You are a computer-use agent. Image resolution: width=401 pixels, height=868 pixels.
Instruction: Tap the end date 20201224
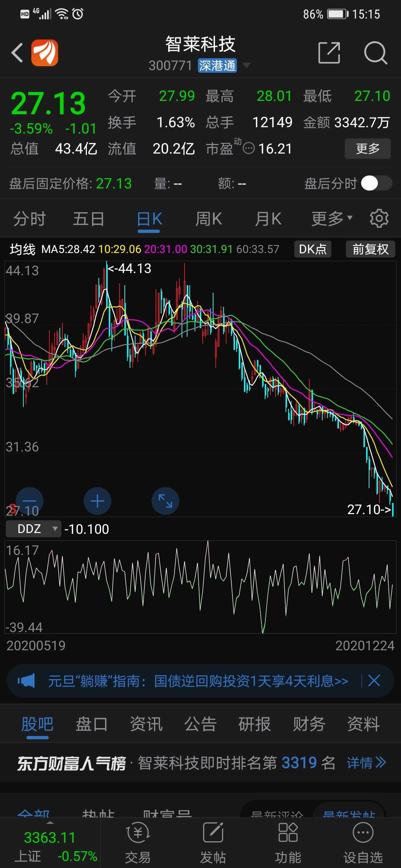pos(365,645)
